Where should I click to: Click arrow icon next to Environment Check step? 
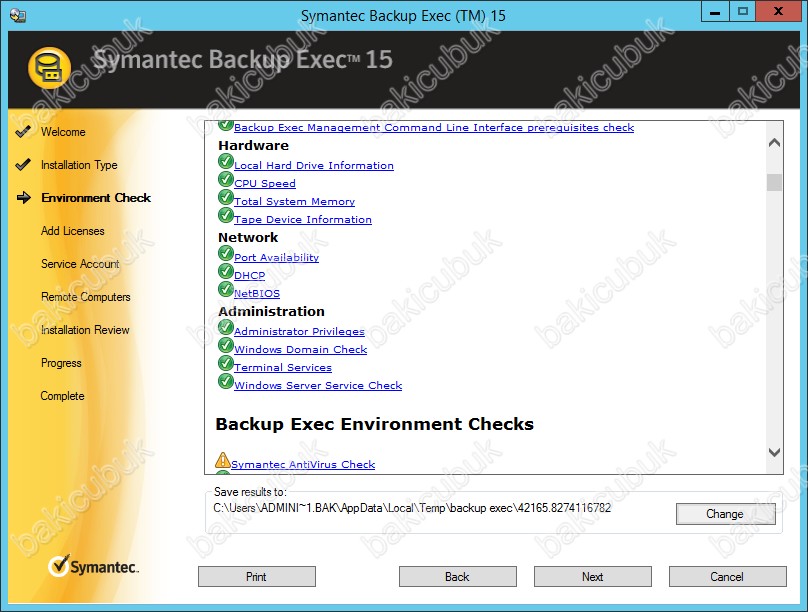click(x=24, y=198)
